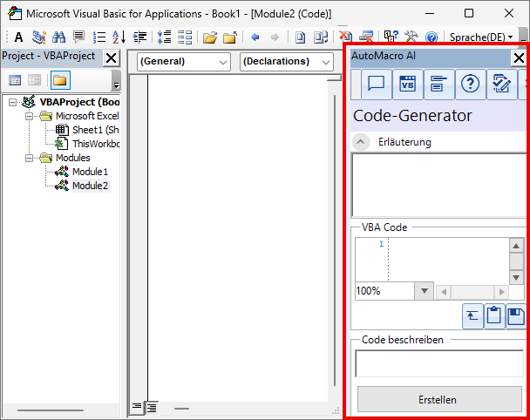
Task: Click the VBA Code scroll down arrow
Action: pos(516,277)
